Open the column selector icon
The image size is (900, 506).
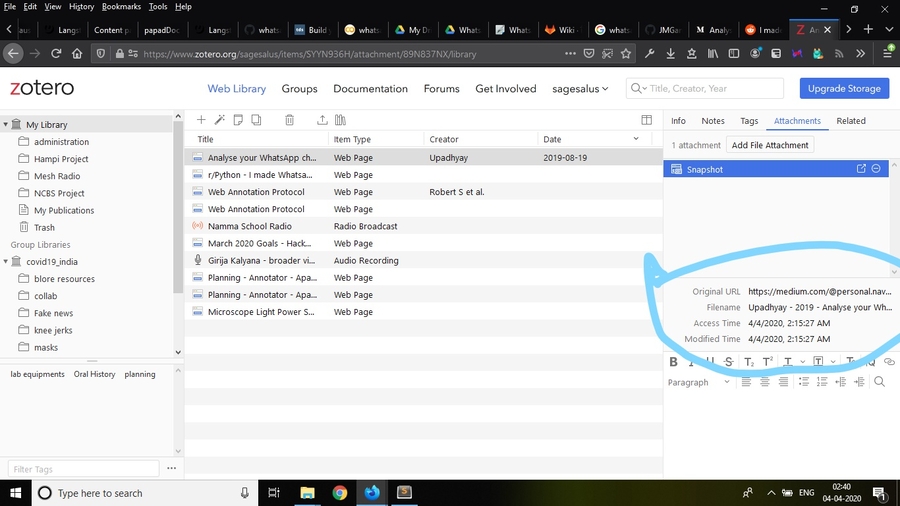(x=646, y=120)
